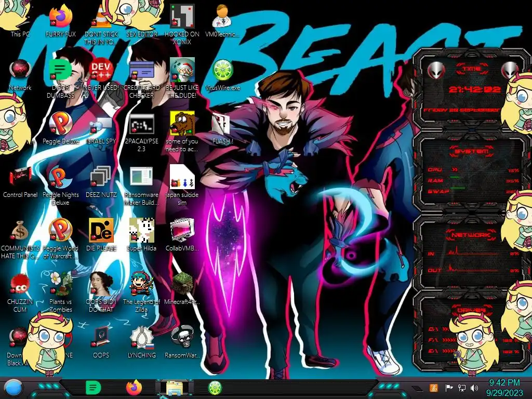Open the DEEZ NUTZ desktop icon
The width and height of the screenshot is (532, 399).
pyautogui.click(x=101, y=182)
